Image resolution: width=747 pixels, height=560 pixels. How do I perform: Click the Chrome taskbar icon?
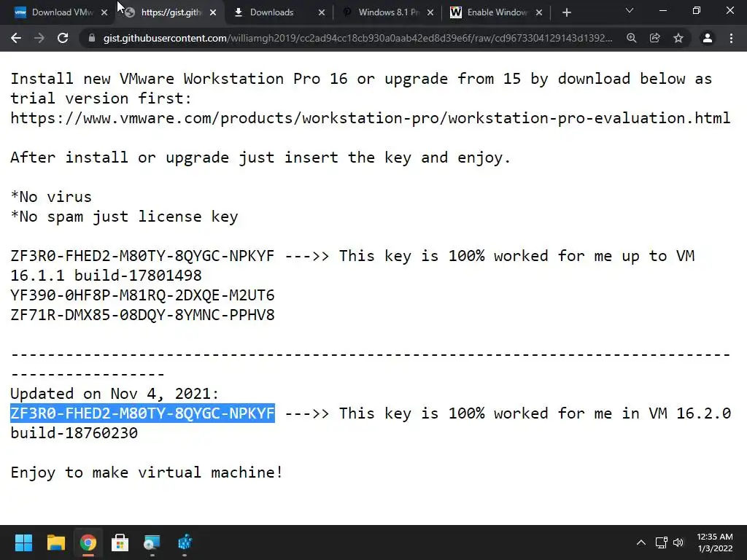coord(88,542)
